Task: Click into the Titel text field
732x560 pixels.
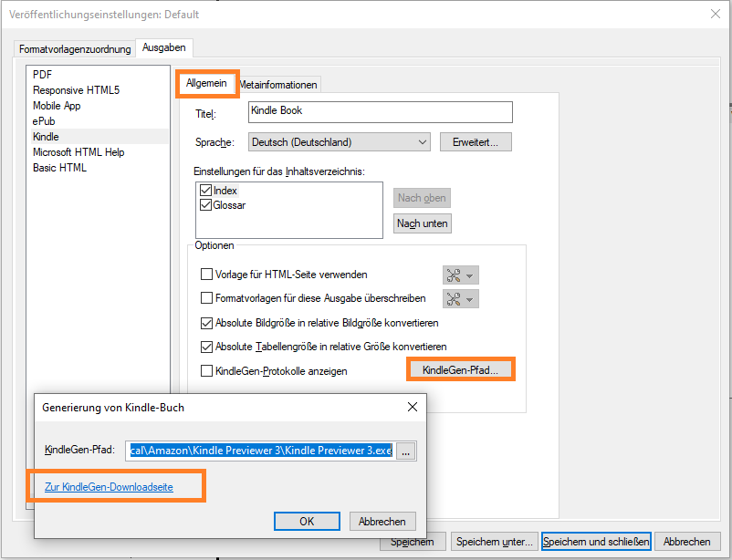Action: pos(380,111)
